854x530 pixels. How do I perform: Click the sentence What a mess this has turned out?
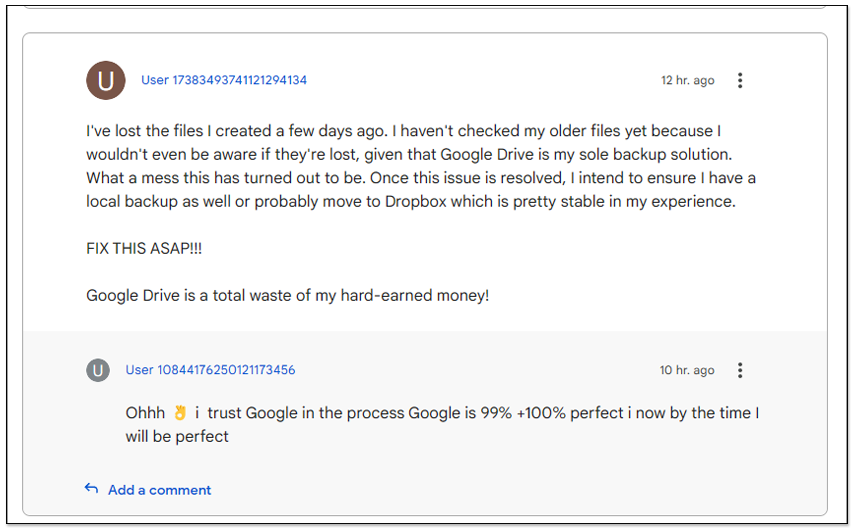[226, 178]
